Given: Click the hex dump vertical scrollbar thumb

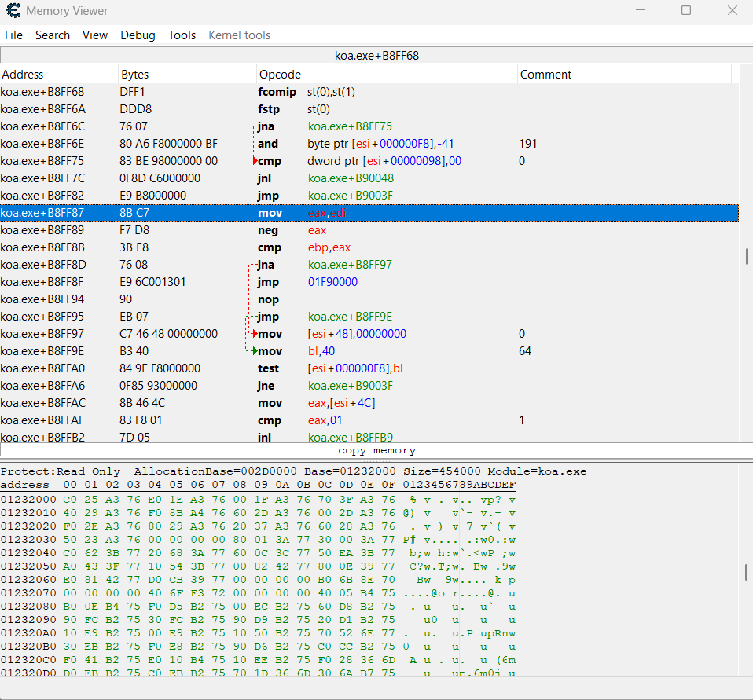Looking at the screenshot, I should click(x=746, y=572).
